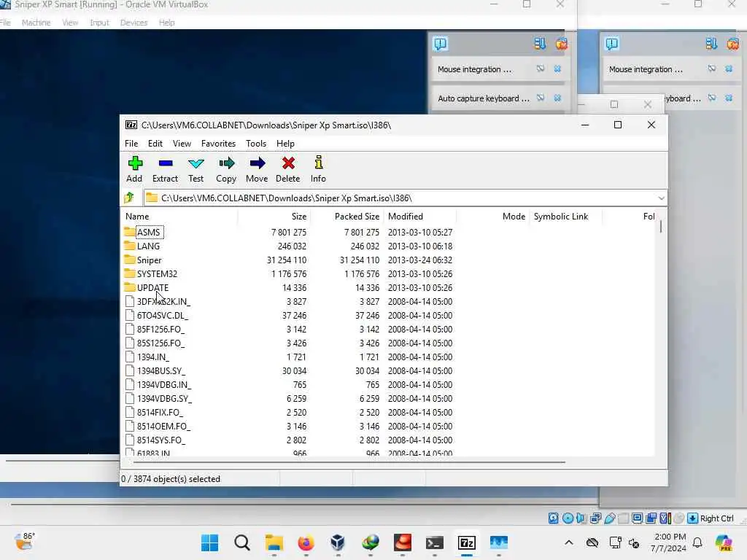The width and height of the screenshot is (747, 560).
Task: Click VirtualBox audio status icon
Action: tap(581, 518)
